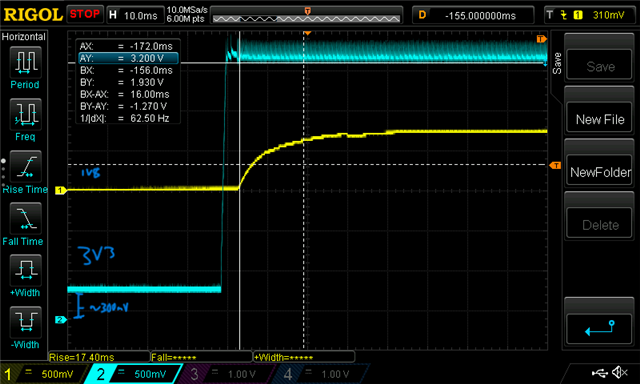Toggle channel 2 at 500mV
640x384 pixels.
(134, 374)
